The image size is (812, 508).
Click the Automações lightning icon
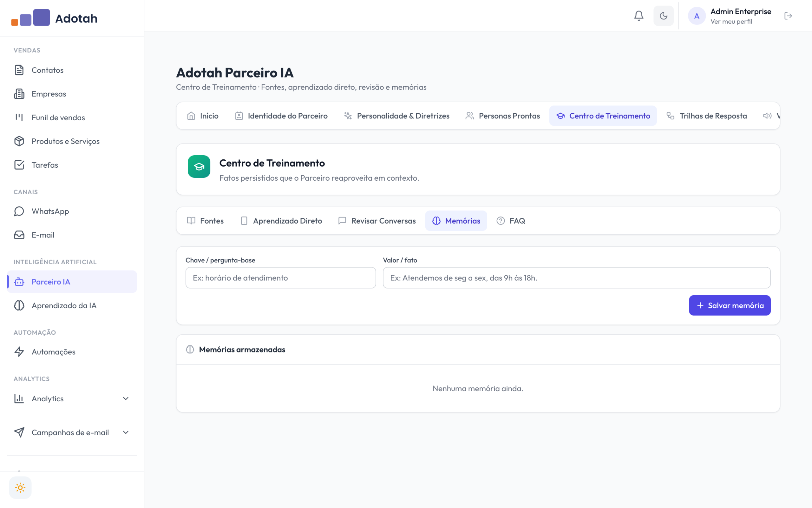(19, 352)
